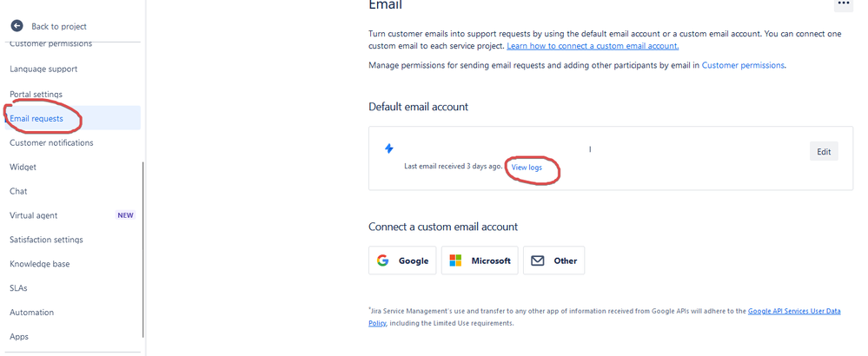Open Automation settings

click(31, 313)
